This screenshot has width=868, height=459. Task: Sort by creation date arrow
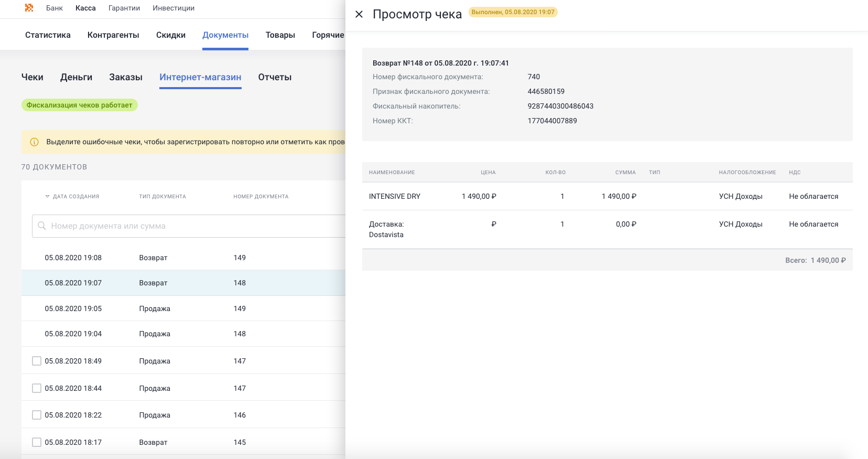47,197
